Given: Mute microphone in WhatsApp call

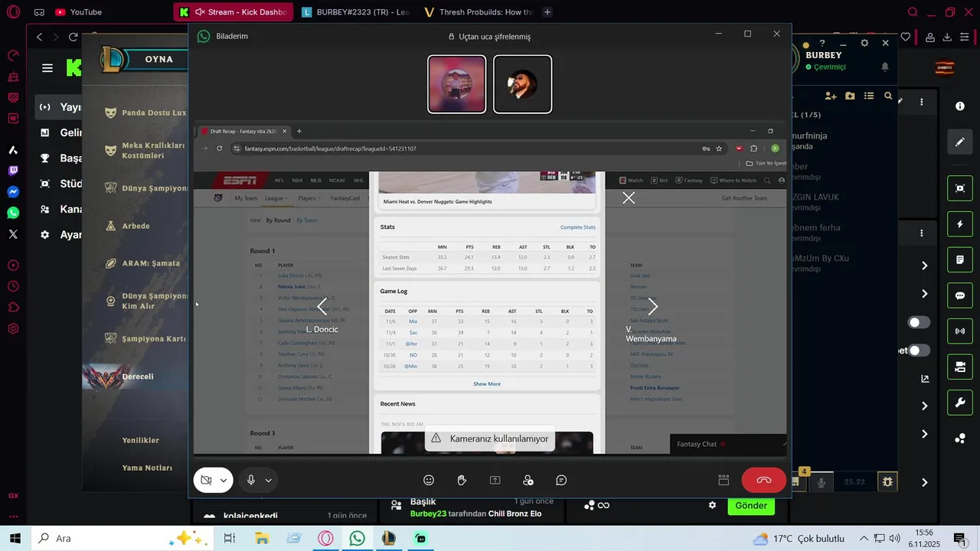Looking at the screenshot, I should tap(250, 481).
